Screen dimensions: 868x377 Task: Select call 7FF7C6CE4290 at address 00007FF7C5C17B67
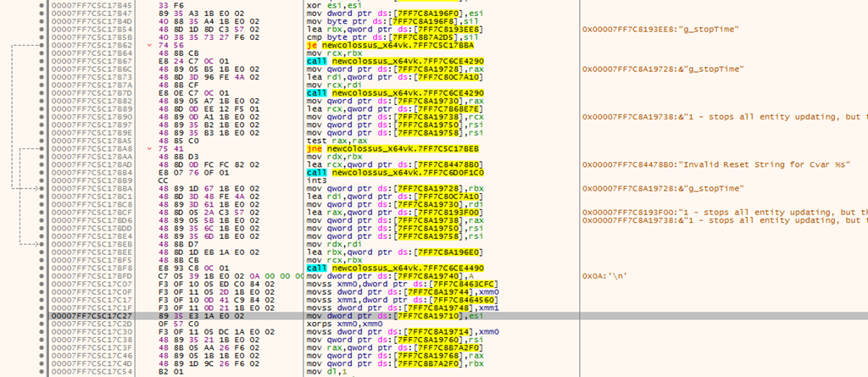395,61
